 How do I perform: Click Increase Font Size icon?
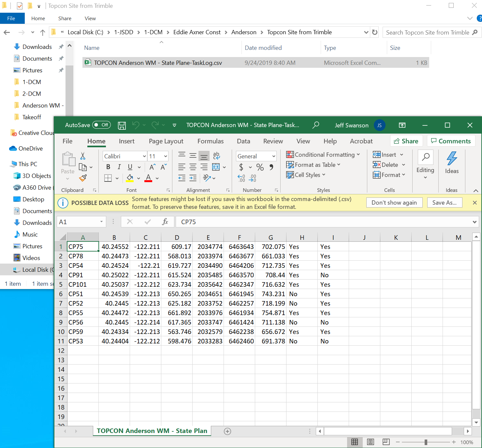(152, 167)
